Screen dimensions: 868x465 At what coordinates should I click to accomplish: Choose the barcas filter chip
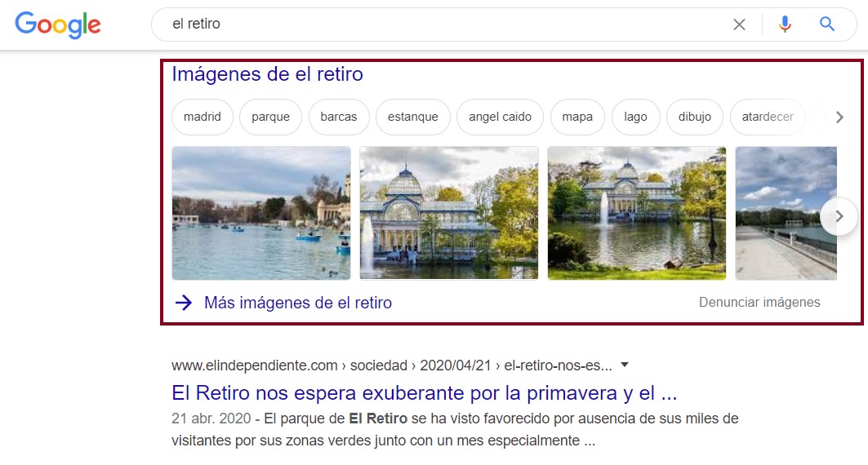339,117
